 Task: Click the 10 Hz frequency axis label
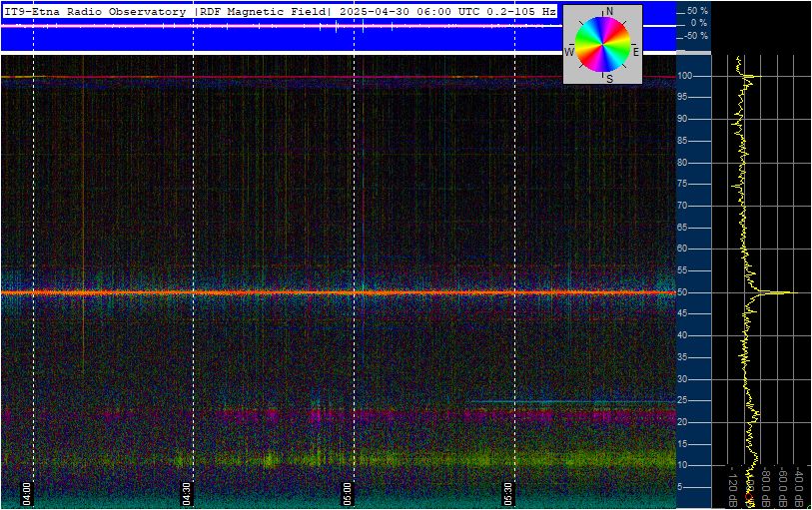coord(683,465)
